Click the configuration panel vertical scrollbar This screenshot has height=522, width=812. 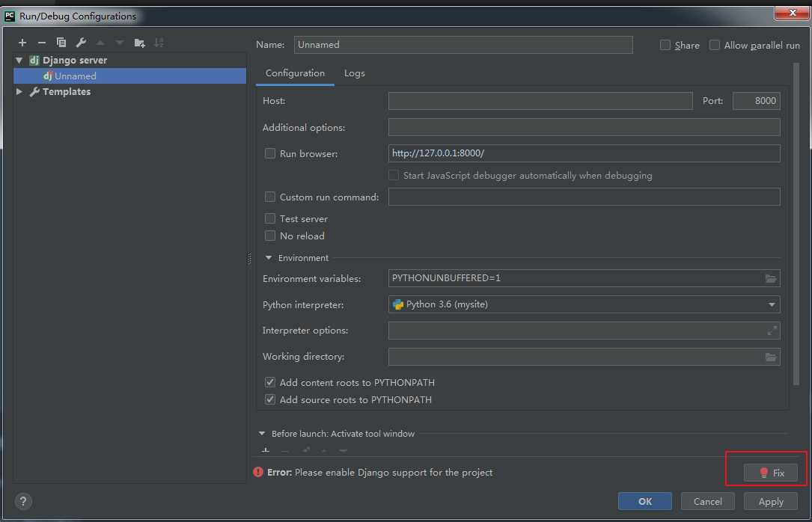[x=796, y=224]
